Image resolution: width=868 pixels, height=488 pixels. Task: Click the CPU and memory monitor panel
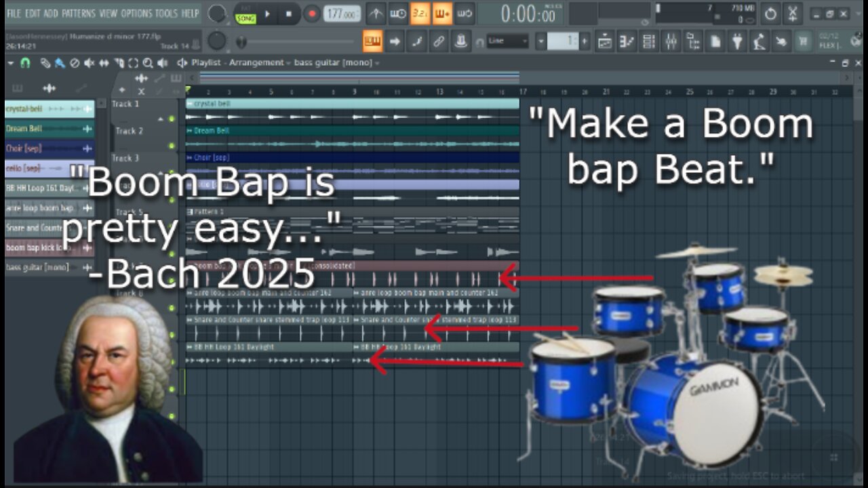coord(705,14)
